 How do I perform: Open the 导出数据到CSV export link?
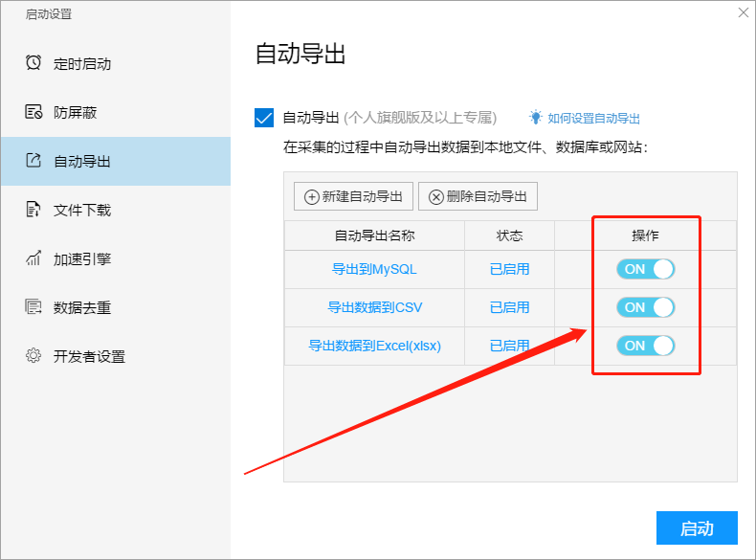coord(374,307)
